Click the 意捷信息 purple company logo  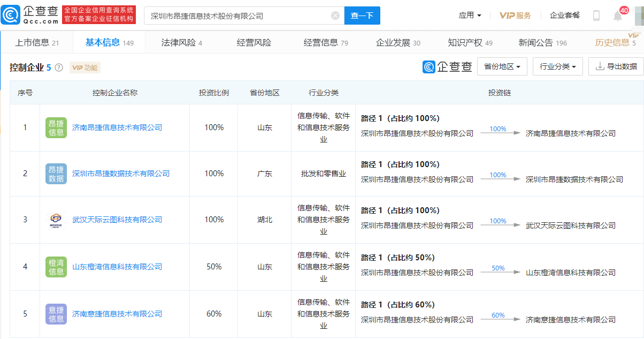(56, 314)
